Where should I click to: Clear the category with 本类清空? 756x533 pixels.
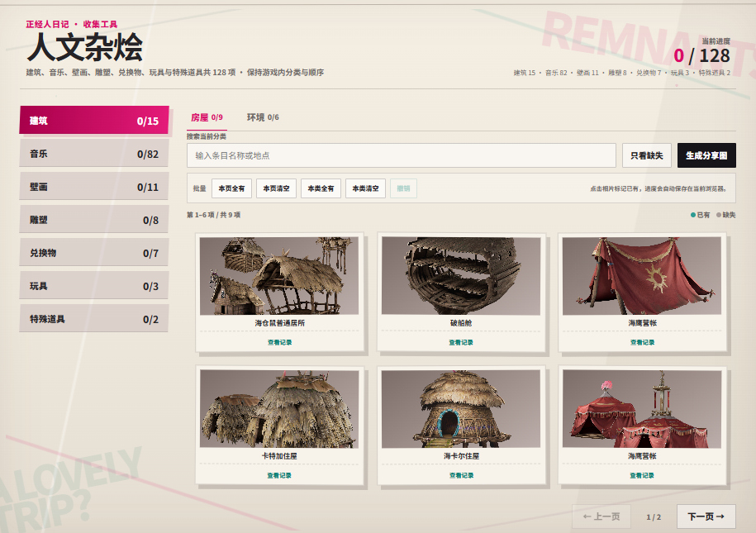coord(365,188)
